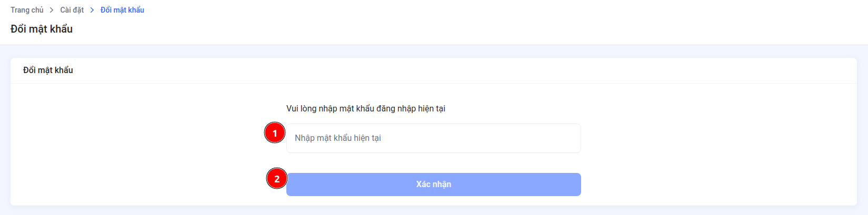Select the numbered circle beside password field

pyautogui.click(x=275, y=133)
